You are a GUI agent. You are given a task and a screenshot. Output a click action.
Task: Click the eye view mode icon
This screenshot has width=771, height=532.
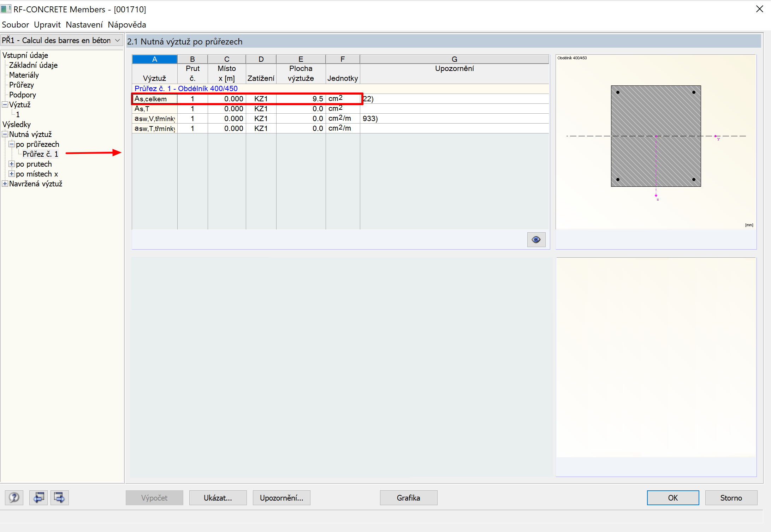536,240
